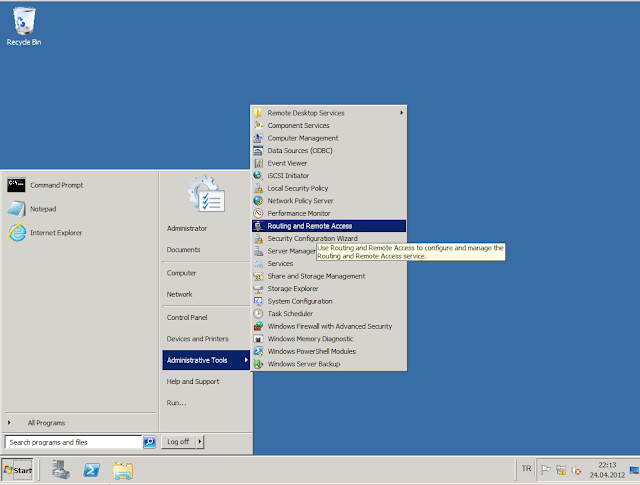Open Event Viewer from Administrative Tools
Screen dimensions: 640x485
point(287,163)
